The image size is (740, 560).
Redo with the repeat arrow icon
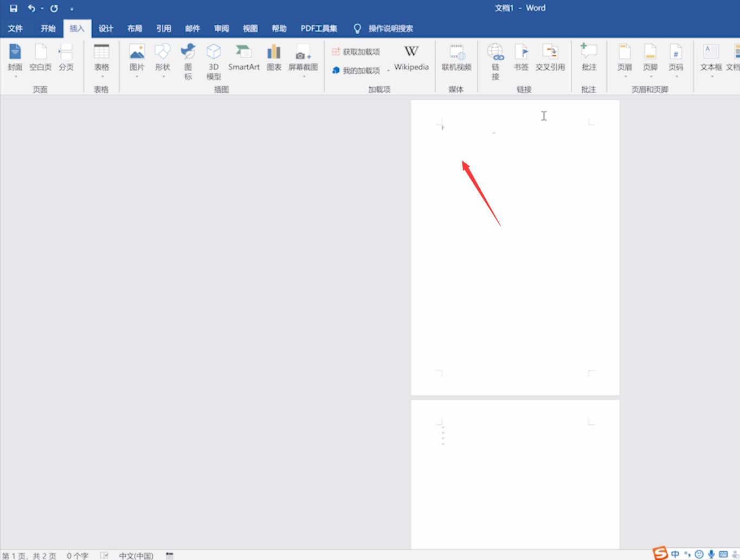54,8
